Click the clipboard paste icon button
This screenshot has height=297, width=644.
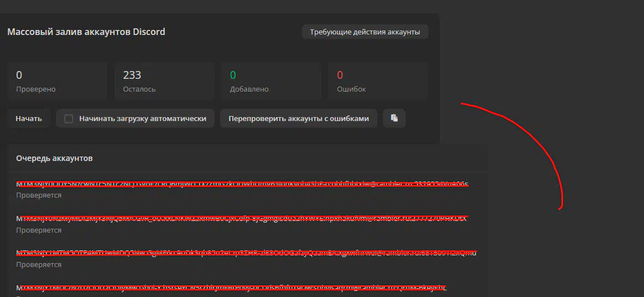(x=394, y=118)
